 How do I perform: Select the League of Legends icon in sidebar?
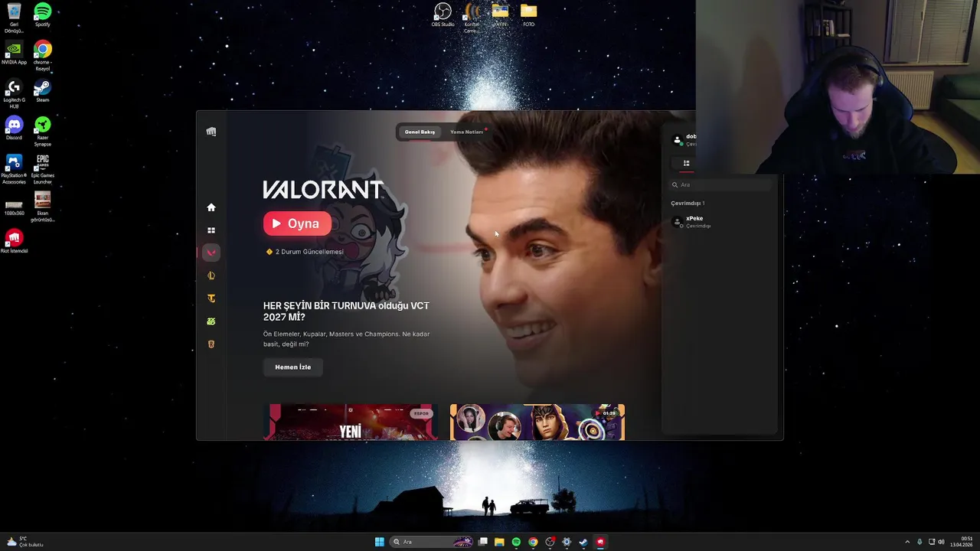tap(211, 275)
